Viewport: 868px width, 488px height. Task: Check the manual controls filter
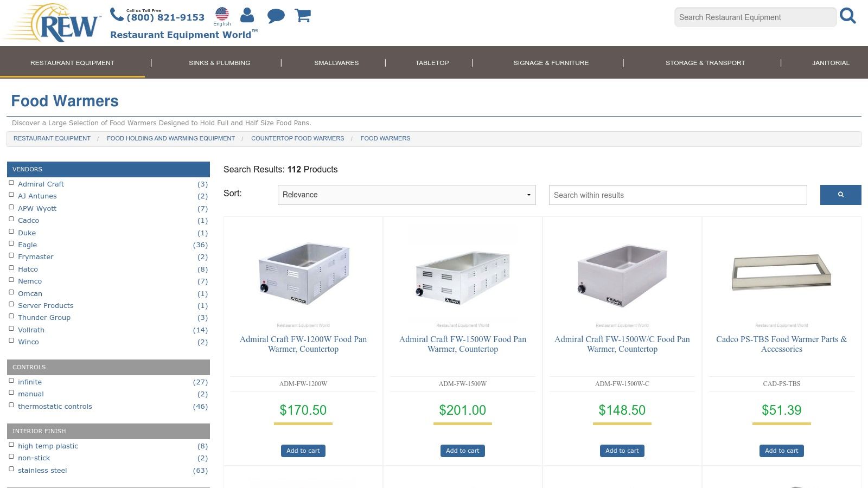11,393
